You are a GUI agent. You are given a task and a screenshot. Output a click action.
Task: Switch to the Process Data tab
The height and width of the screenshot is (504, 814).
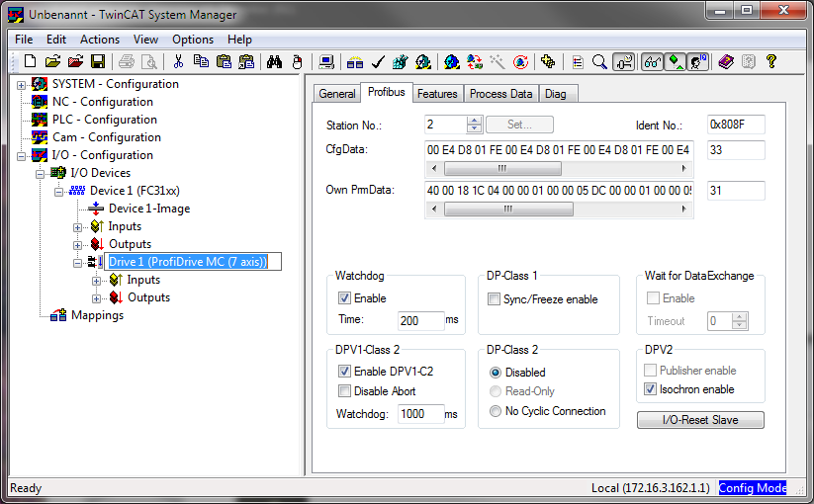pyautogui.click(x=501, y=94)
